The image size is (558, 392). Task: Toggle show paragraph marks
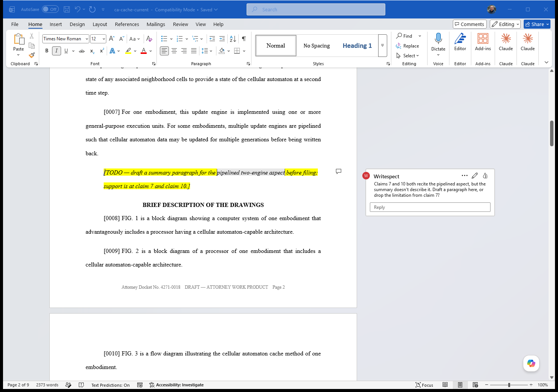(x=244, y=39)
